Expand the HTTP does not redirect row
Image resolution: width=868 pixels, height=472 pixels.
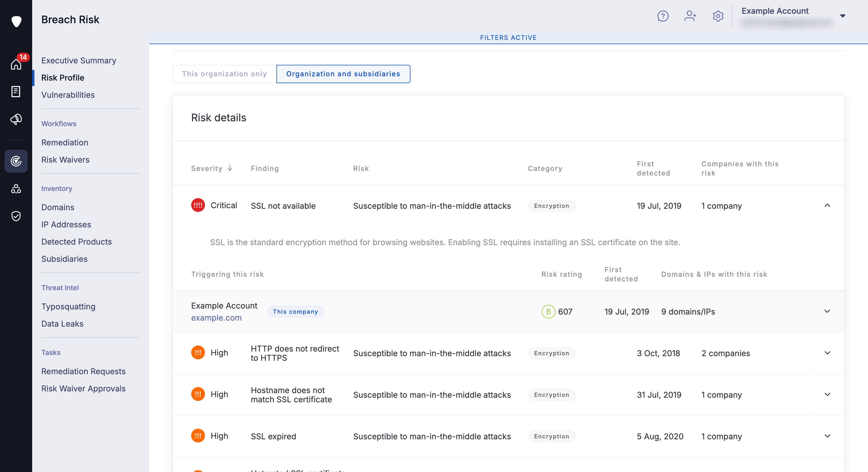click(x=827, y=353)
